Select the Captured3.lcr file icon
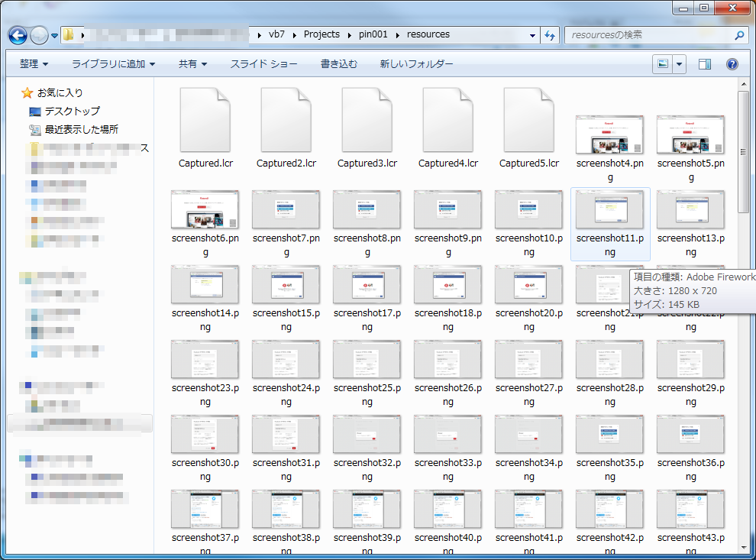The height and width of the screenshot is (560, 756). point(367,121)
